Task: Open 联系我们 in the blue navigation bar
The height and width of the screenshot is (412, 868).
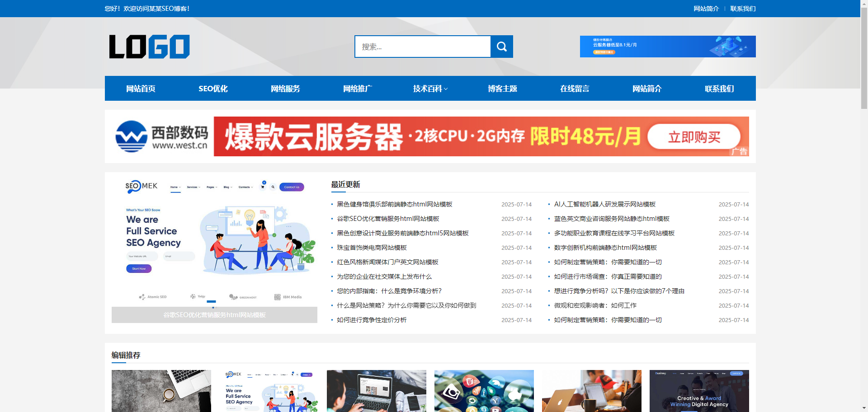Action: pos(719,89)
